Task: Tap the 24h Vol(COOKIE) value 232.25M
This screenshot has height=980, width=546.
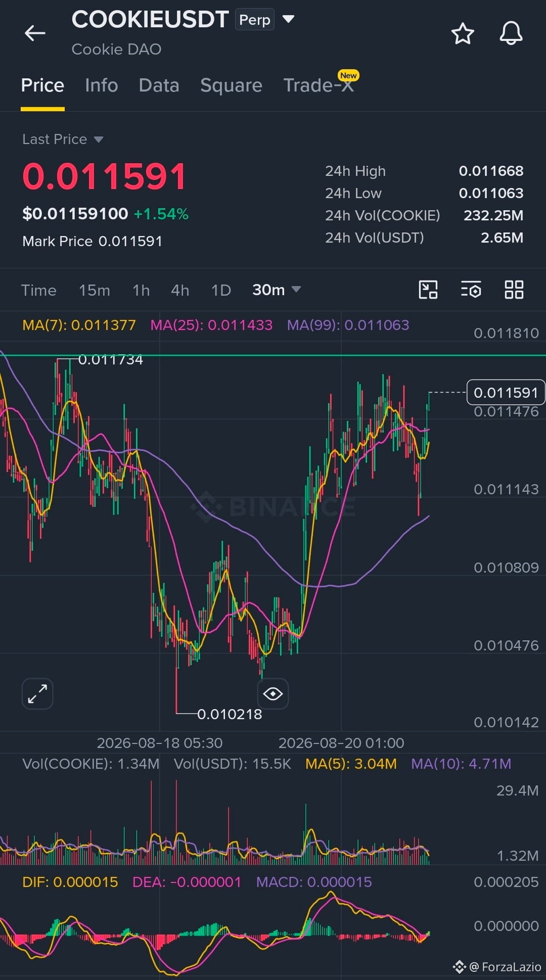Action: 493,215
